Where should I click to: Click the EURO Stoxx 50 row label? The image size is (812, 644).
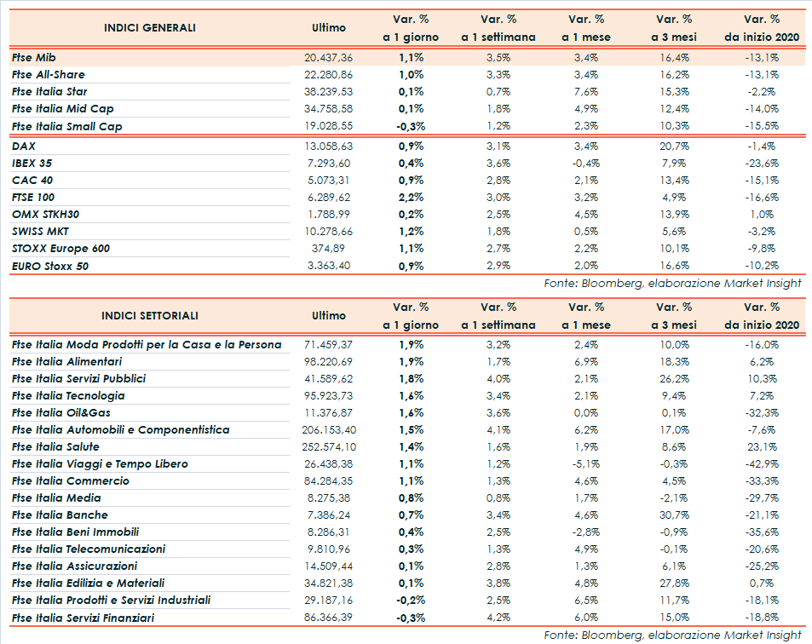50,266
